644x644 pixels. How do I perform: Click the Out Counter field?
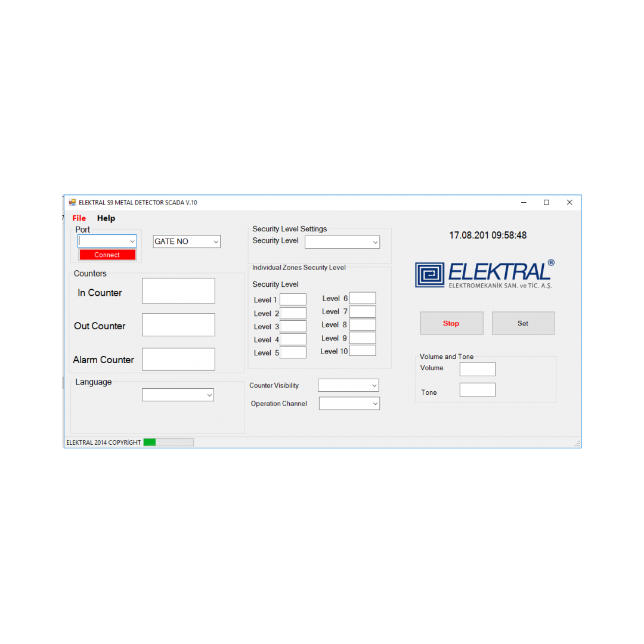[x=178, y=324]
